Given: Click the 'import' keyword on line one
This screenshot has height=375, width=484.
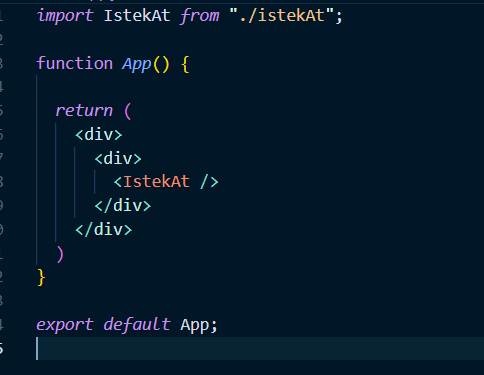Looking at the screenshot, I should [x=65, y=16].
